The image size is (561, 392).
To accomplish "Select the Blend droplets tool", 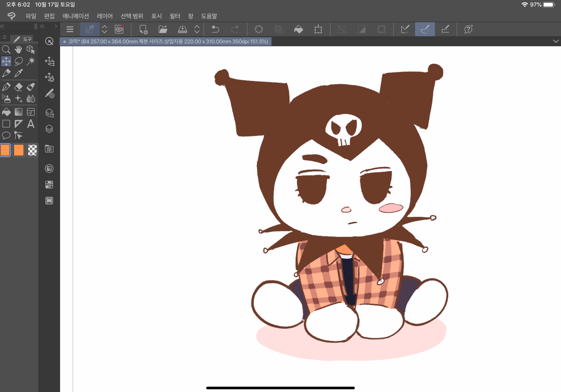I will point(31,98).
